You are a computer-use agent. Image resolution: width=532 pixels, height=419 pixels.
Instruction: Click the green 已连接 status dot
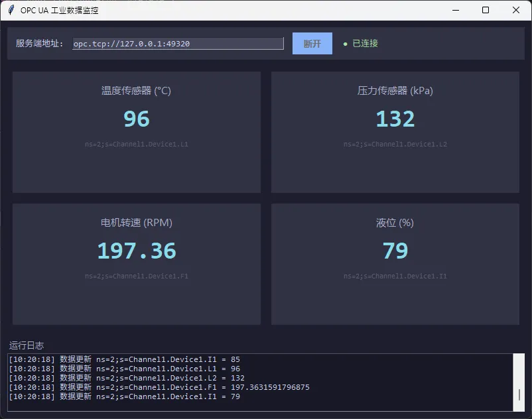coord(345,44)
